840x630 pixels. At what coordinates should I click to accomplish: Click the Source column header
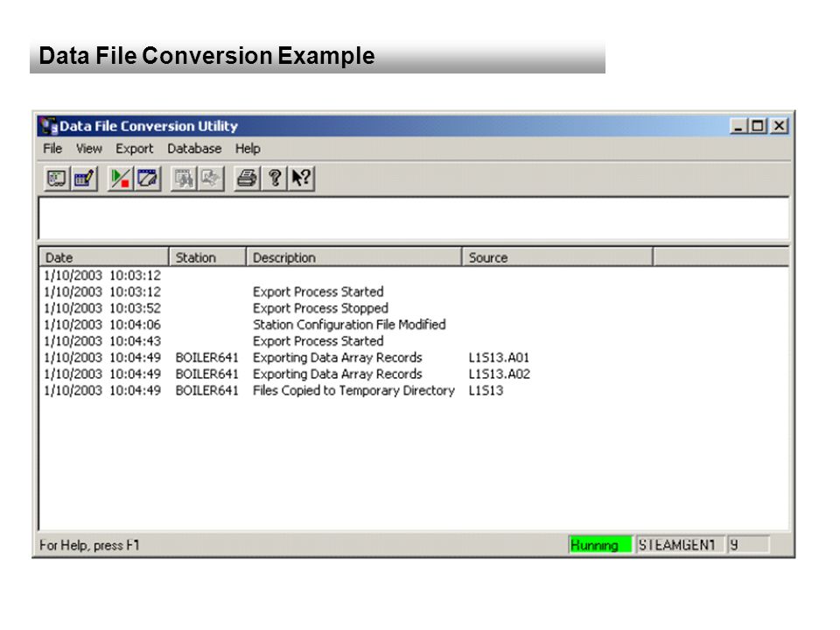click(557, 257)
